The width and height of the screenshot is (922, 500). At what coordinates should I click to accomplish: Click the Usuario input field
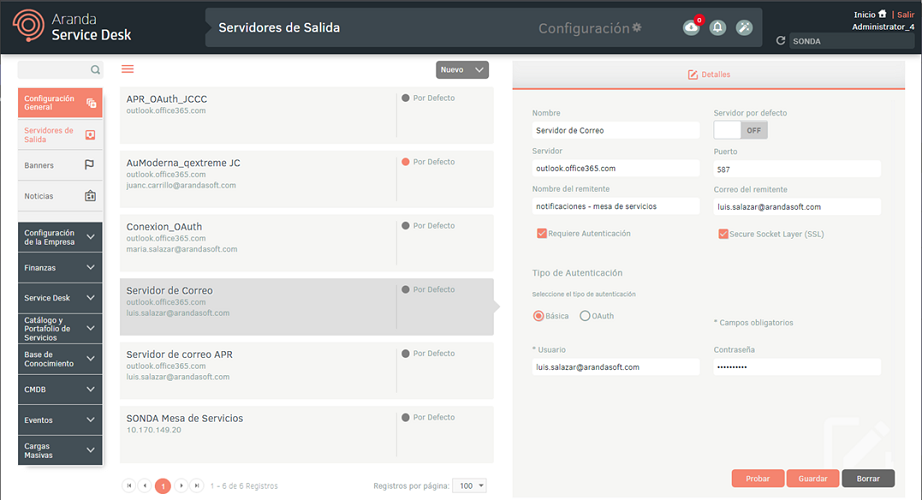(616, 366)
